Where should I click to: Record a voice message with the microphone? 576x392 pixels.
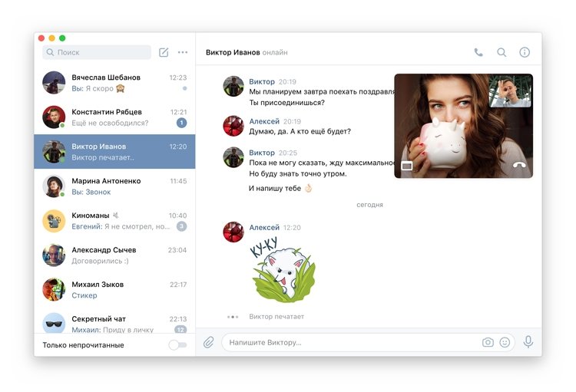528,342
